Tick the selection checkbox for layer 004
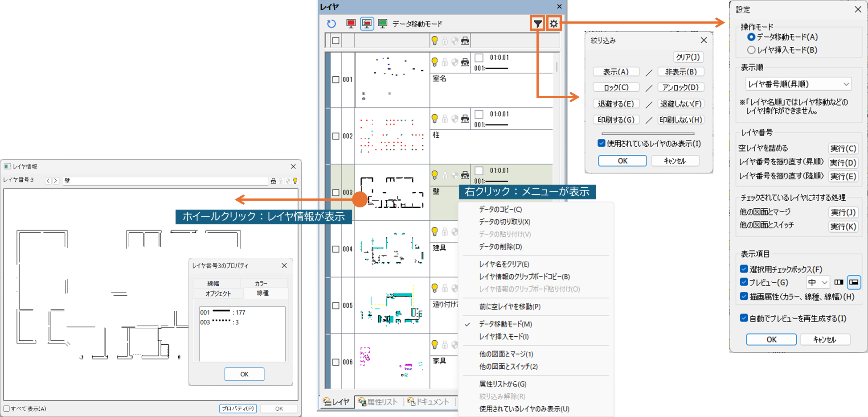This screenshot has height=417, width=868. 336,249
